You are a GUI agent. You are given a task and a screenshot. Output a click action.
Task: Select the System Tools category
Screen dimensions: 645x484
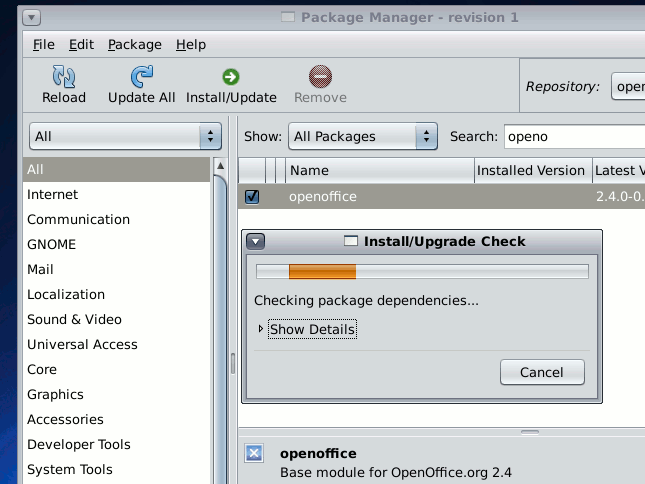(116, 470)
